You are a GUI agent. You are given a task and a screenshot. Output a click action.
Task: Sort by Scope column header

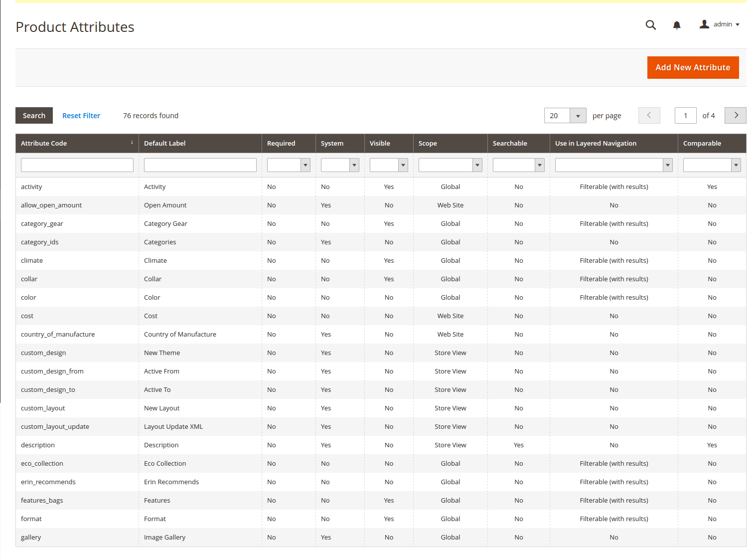pos(451,143)
